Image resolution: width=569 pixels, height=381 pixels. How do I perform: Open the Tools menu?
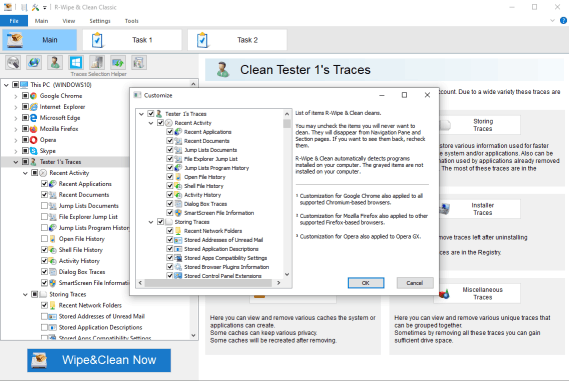(x=131, y=21)
